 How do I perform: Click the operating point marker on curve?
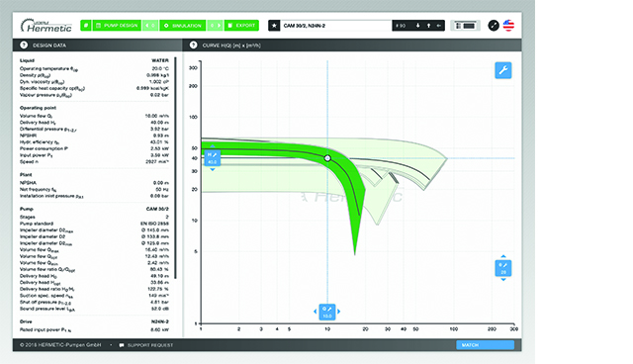coord(327,158)
